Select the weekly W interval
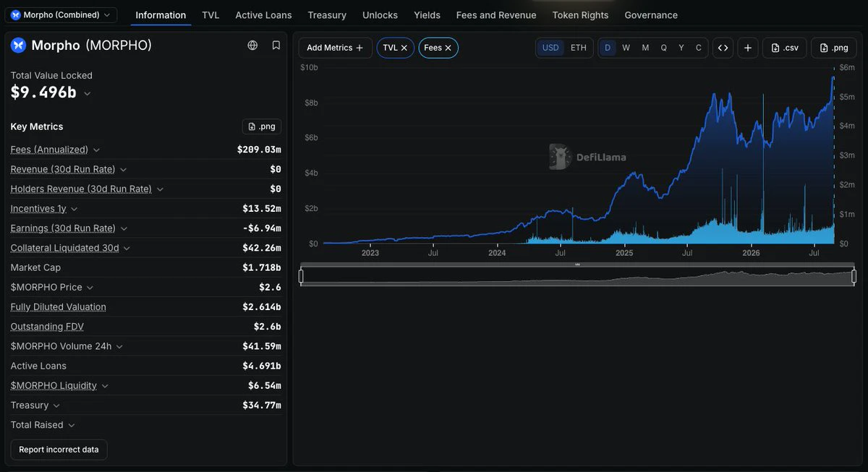 click(626, 48)
